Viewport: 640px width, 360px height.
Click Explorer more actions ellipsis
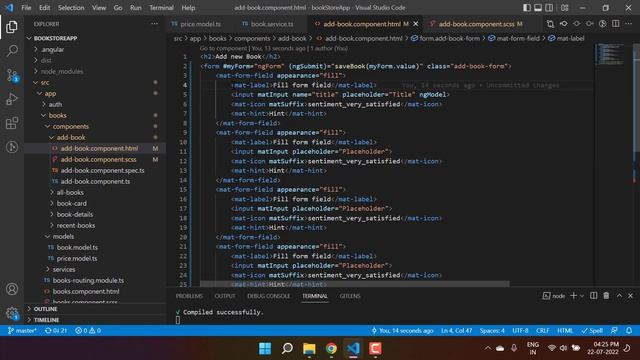click(x=154, y=24)
